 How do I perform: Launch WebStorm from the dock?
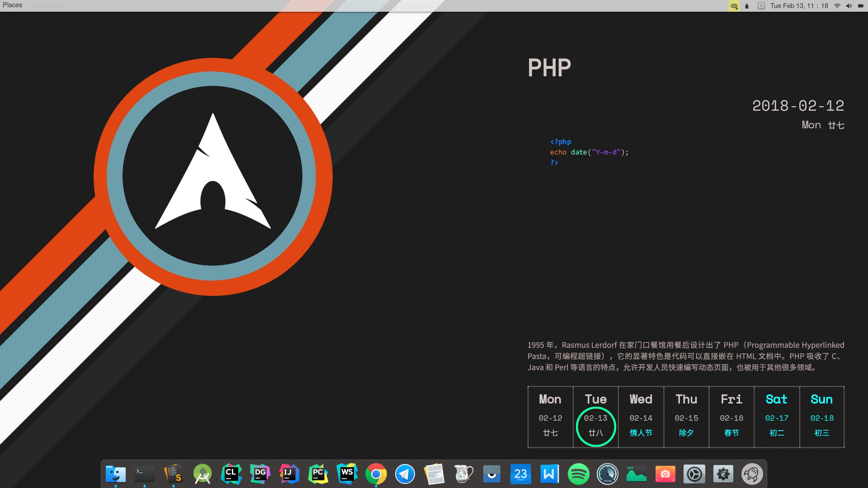click(x=347, y=474)
